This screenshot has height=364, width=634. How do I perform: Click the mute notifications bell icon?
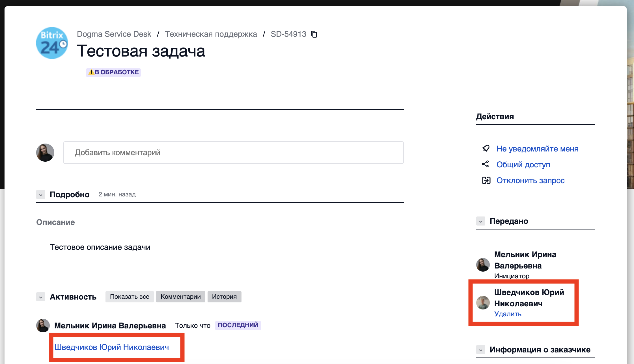click(486, 148)
